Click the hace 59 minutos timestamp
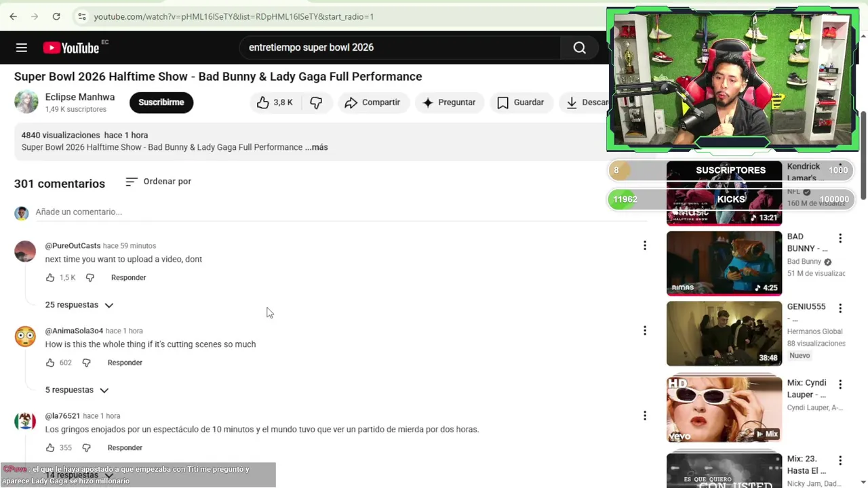The width and height of the screenshot is (868, 488). 130,245
